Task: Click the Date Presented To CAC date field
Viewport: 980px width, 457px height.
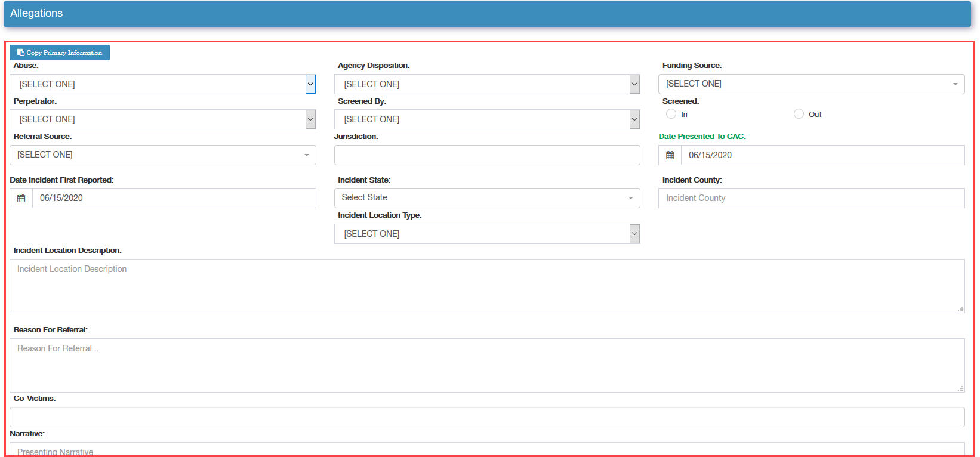Action: pos(823,155)
